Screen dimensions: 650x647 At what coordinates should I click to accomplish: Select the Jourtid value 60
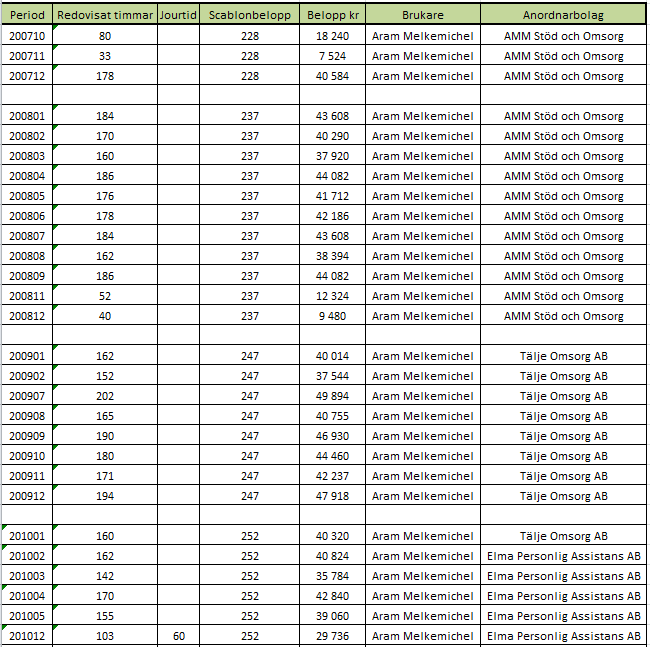tap(178, 636)
